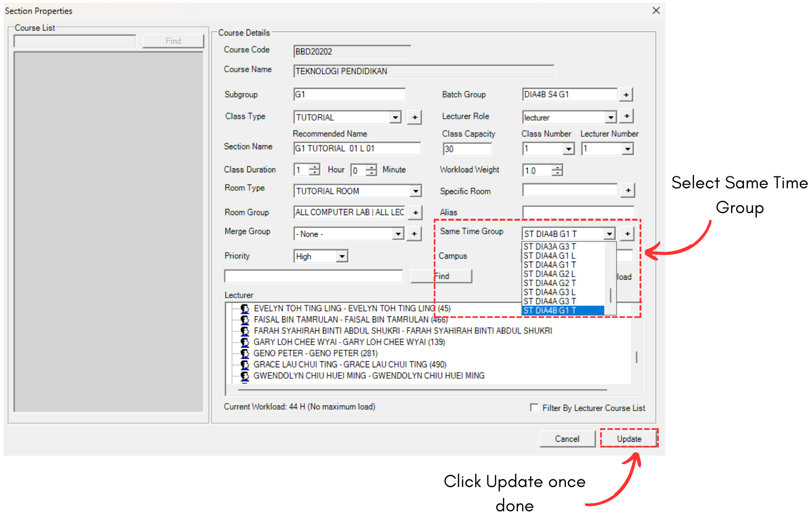Click the plus button beside Room Group
Screen dimensions: 812x518
(415, 213)
